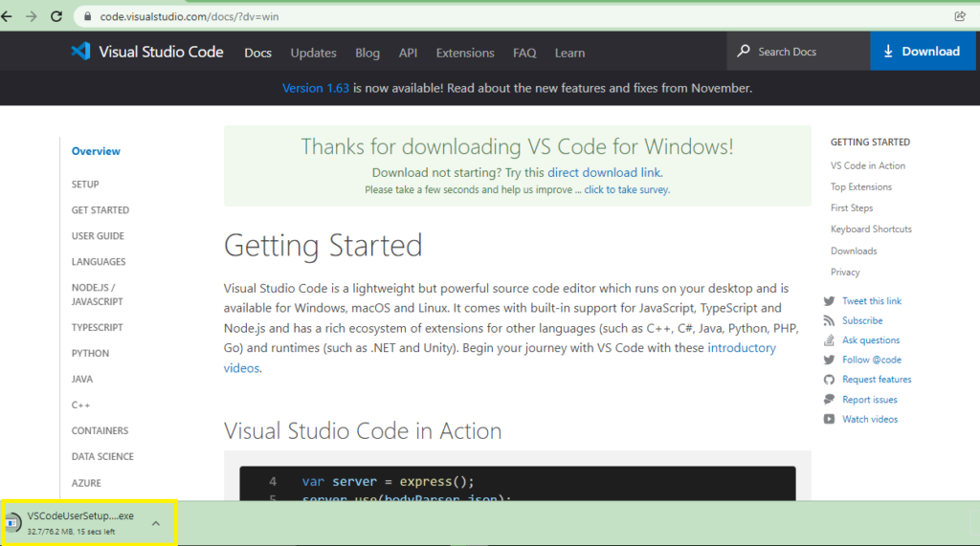Click the Stack Overflow icon beside Ask questions
This screenshot has height=546, width=980.
coord(829,340)
